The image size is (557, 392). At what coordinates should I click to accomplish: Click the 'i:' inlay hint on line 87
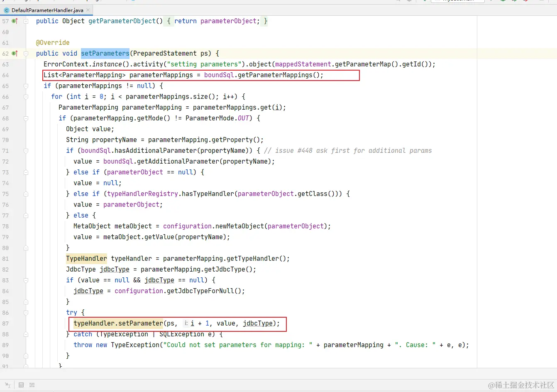[186, 323]
